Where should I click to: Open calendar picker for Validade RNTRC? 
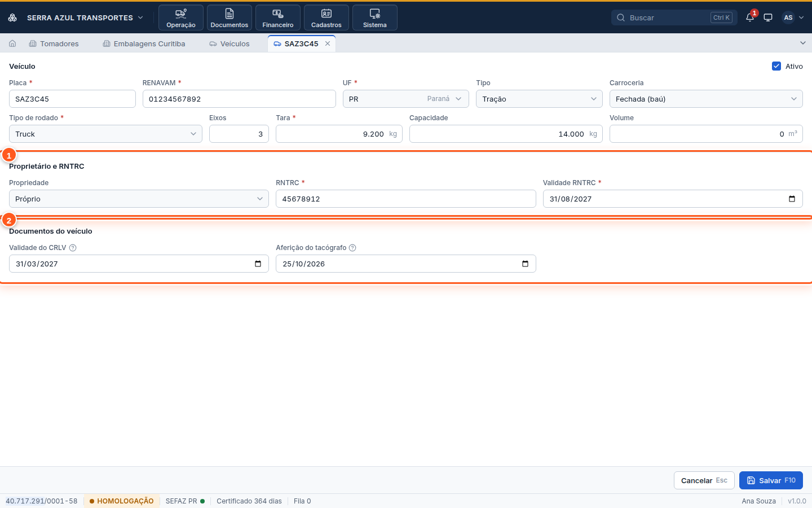tap(792, 199)
